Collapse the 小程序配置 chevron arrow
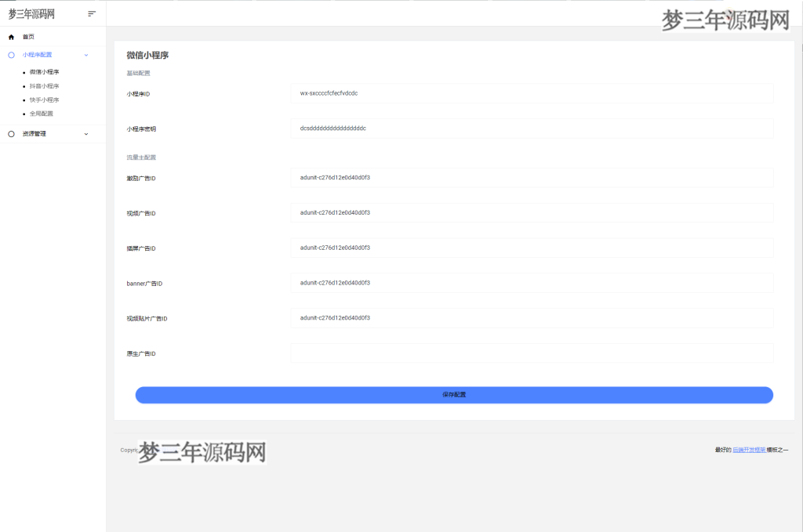The image size is (803, 532). tap(86, 55)
